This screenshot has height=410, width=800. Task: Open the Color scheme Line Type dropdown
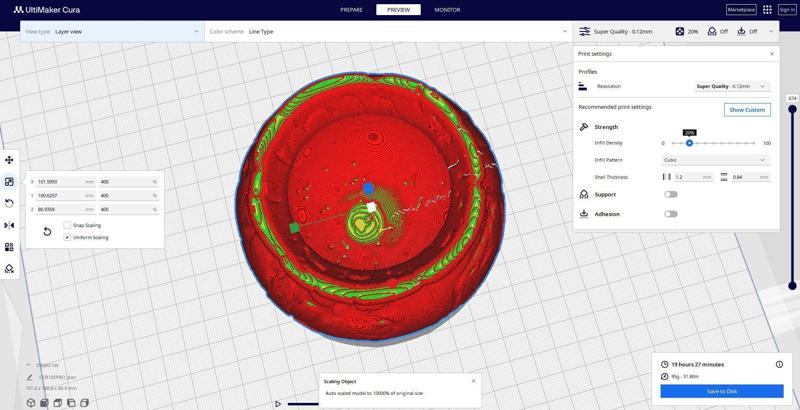click(388, 32)
